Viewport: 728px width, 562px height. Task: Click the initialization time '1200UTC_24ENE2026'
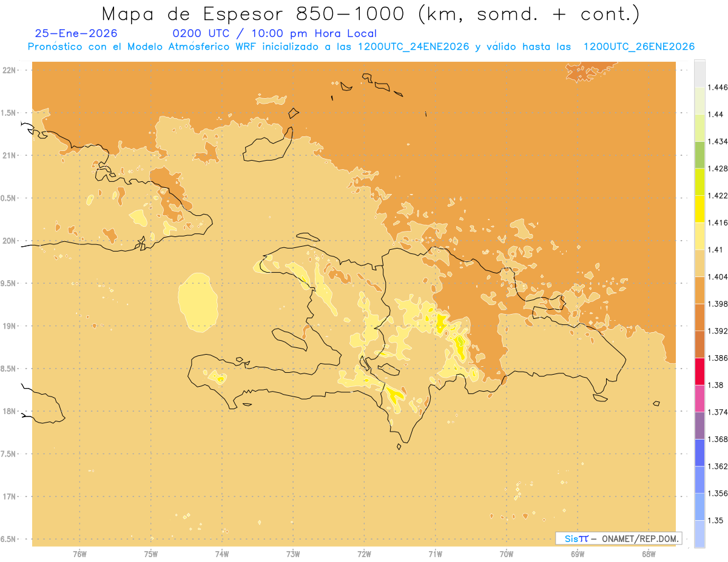click(x=413, y=47)
